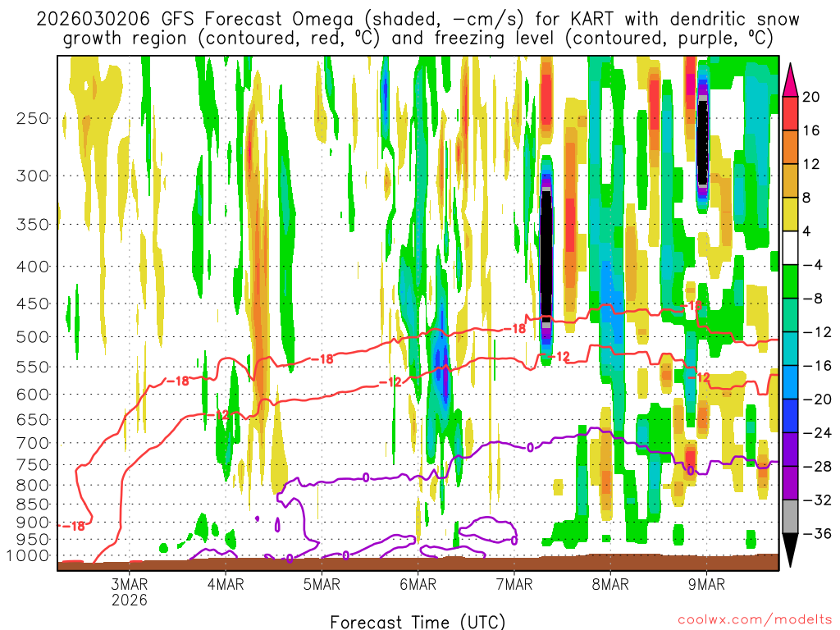Click the colorbar value label 16
840x630 pixels.
pos(810,130)
